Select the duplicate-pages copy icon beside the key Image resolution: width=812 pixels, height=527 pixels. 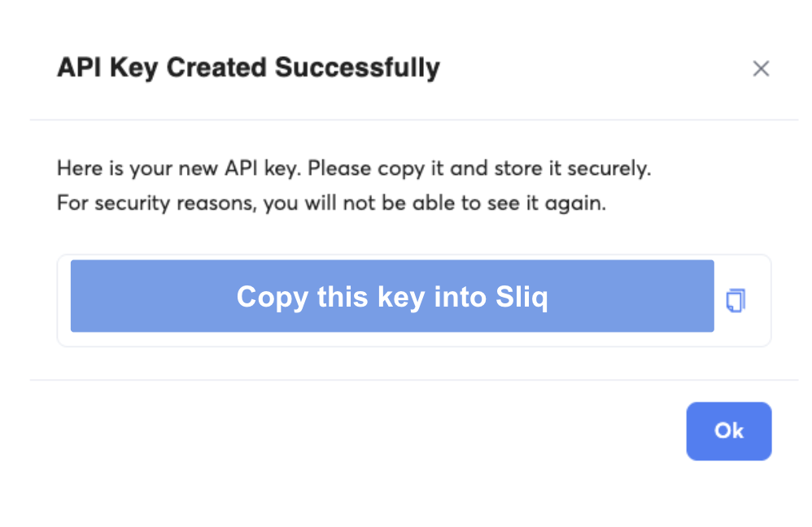pyautogui.click(x=736, y=300)
